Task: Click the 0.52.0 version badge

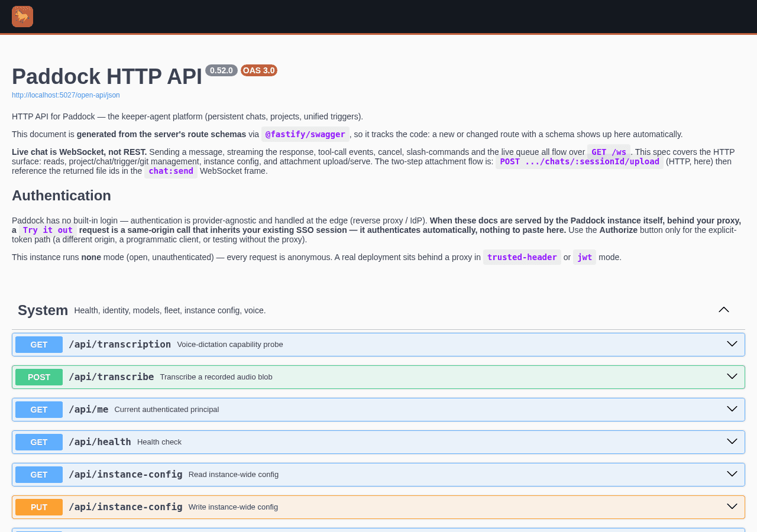Action: tap(221, 70)
